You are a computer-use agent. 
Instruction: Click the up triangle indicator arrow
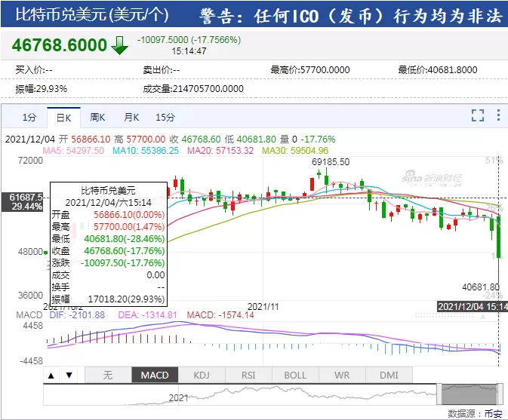[x=51, y=376]
